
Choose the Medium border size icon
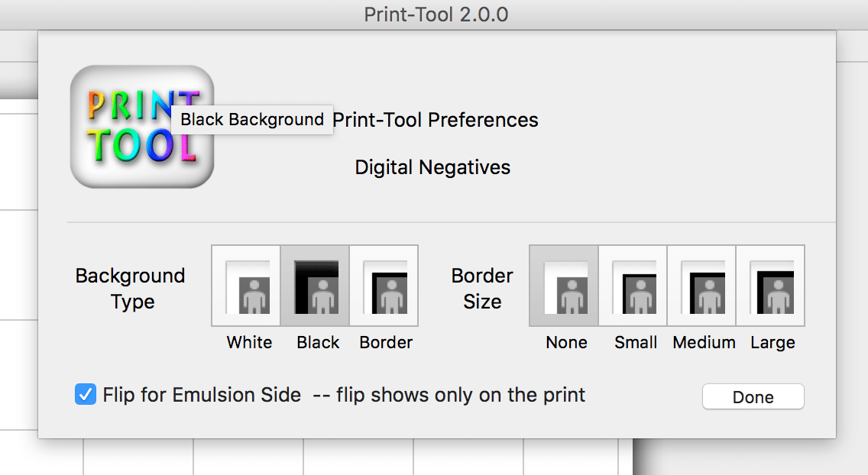pyautogui.click(x=701, y=286)
